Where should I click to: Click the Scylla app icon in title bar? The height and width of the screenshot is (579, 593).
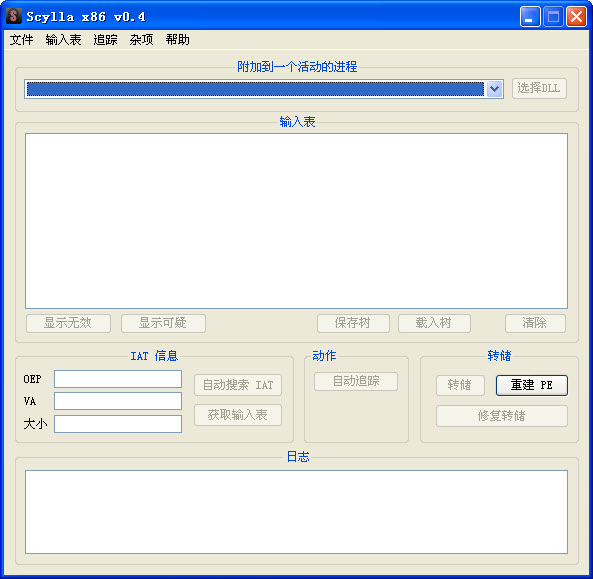[x=14, y=16]
